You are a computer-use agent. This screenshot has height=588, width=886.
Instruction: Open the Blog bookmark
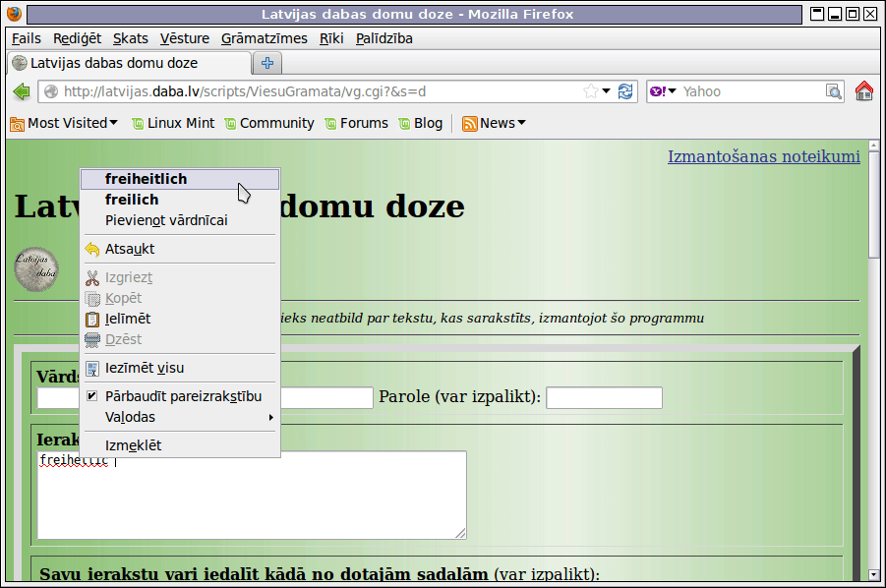pos(421,123)
